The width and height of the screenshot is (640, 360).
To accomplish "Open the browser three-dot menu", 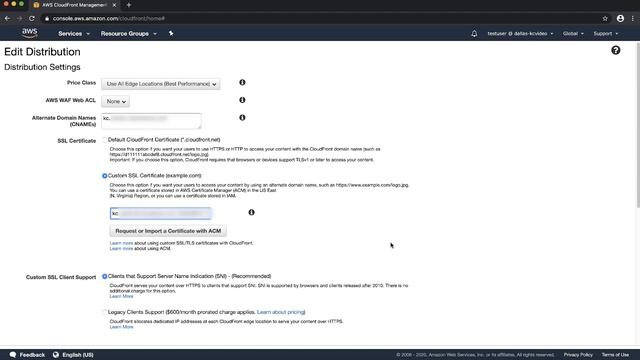I will coord(633,18).
